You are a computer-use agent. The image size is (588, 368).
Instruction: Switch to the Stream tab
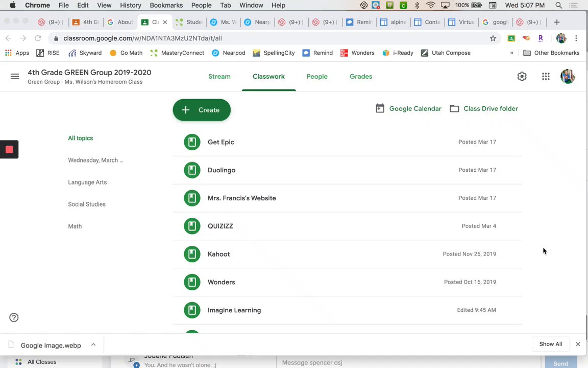pyautogui.click(x=219, y=77)
